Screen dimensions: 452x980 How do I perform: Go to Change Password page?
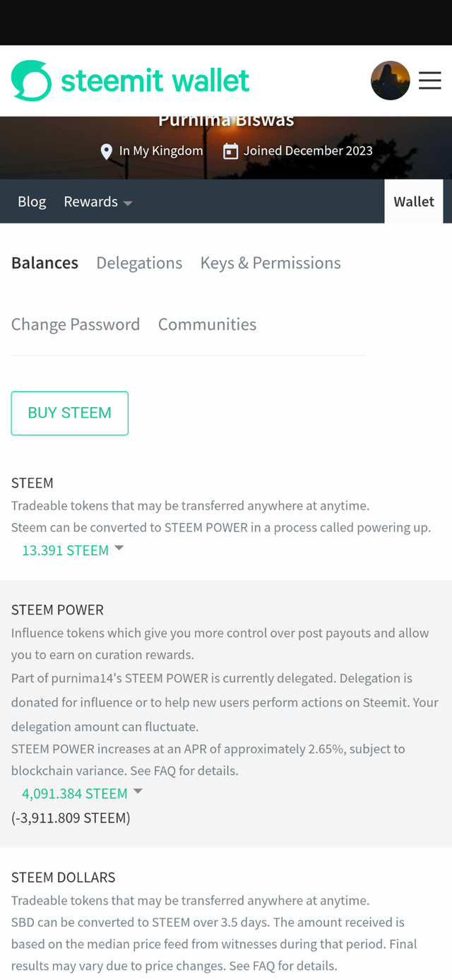76,324
